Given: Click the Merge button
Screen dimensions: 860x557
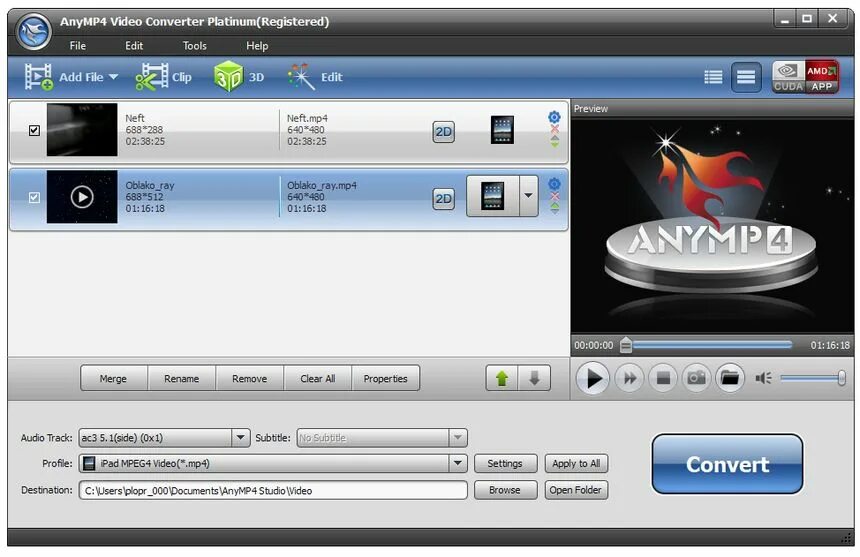Looking at the screenshot, I should (114, 378).
